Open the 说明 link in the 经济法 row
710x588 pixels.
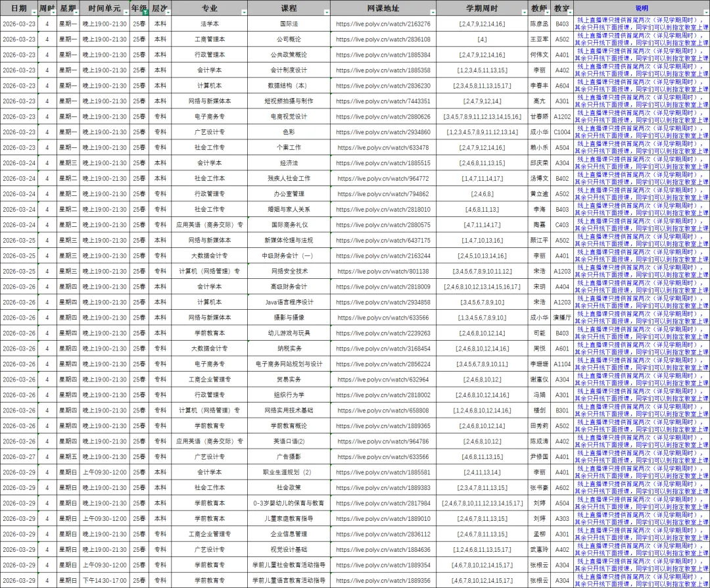point(642,162)
